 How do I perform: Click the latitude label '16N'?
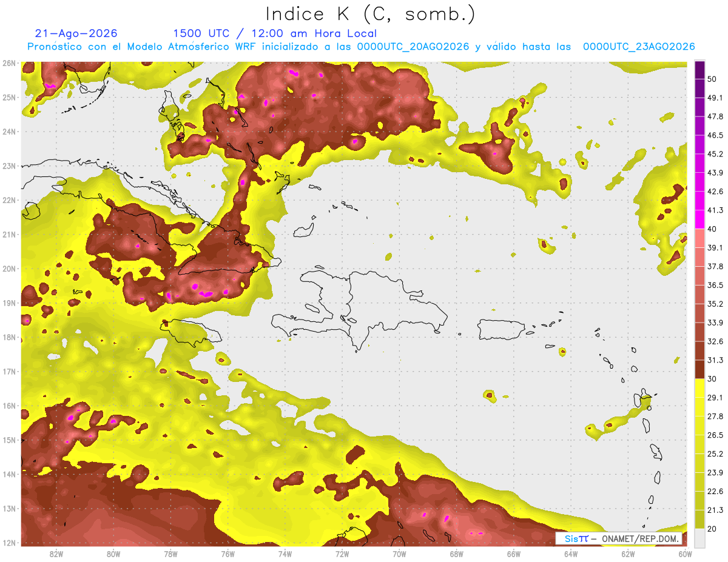pyautogui.click(x=9, y=406)
